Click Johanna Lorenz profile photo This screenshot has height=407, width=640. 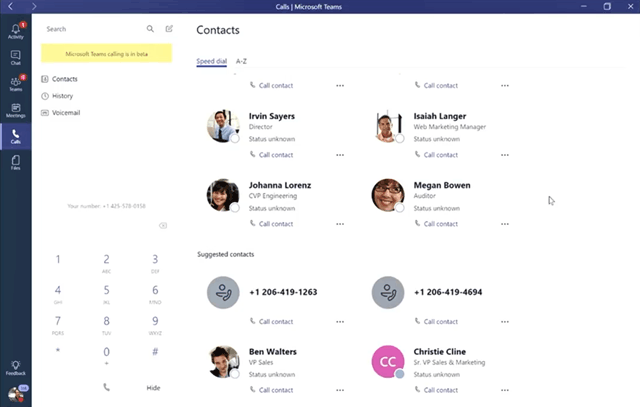[223, 195]
